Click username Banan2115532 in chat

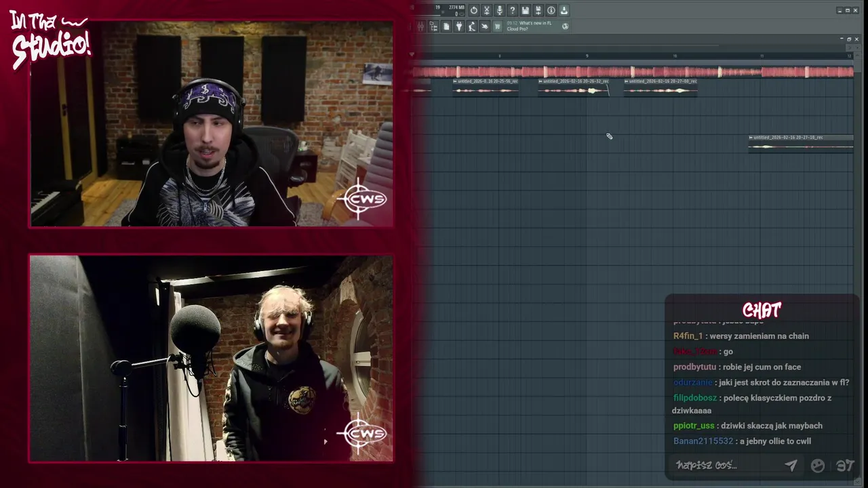[703, 441]
